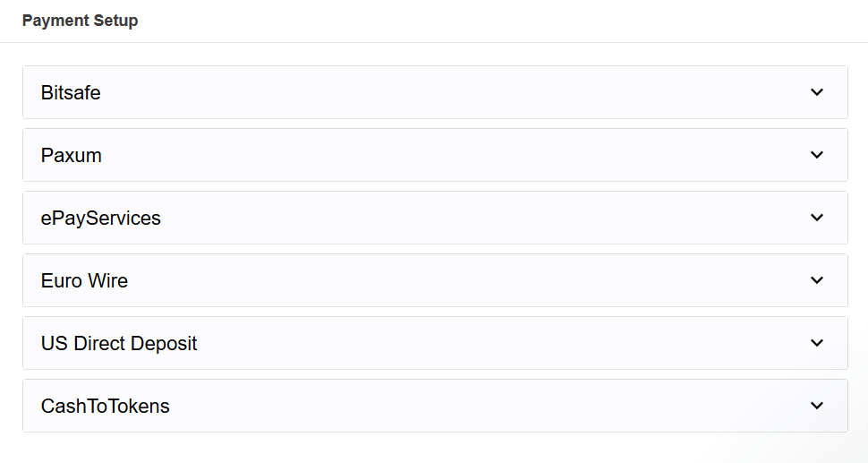Click the down chevron beside Euro Wire
This screenshot has height=463, width=868.
(816, 280)
